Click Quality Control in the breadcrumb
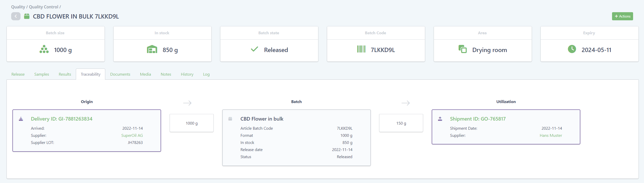This screenshot has height=183, width=644. pos(43,7)
